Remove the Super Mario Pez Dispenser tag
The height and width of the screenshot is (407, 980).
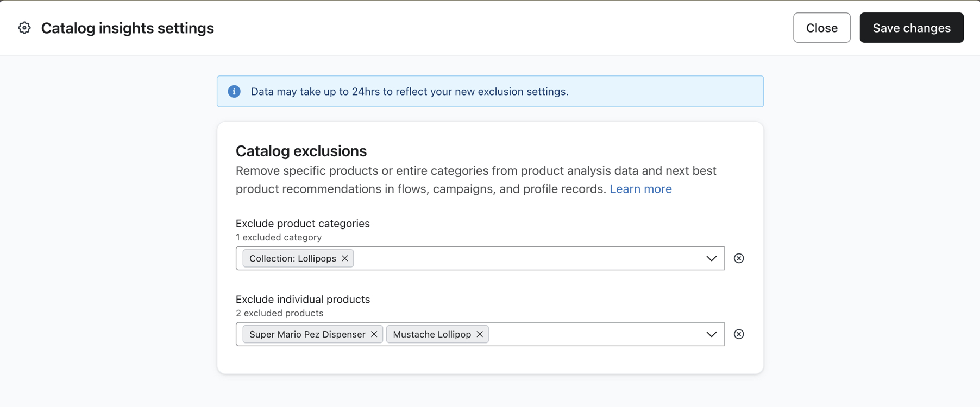point(374,334)
